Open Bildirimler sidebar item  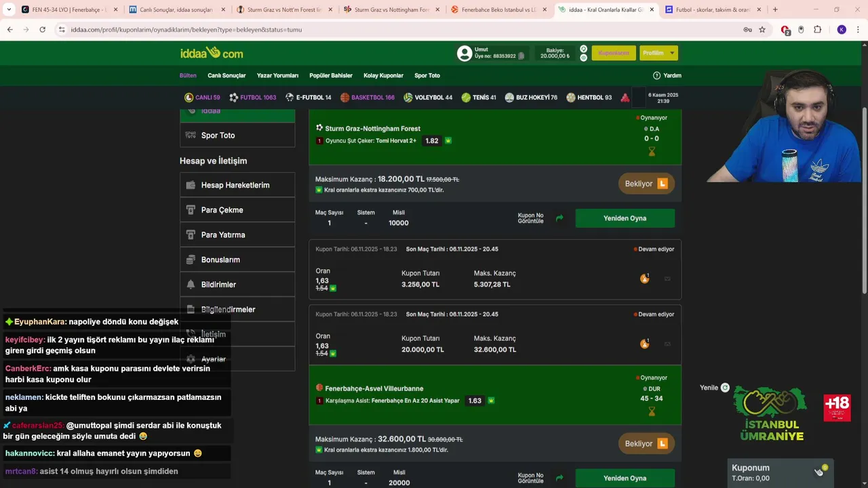[x=237, y=285]
